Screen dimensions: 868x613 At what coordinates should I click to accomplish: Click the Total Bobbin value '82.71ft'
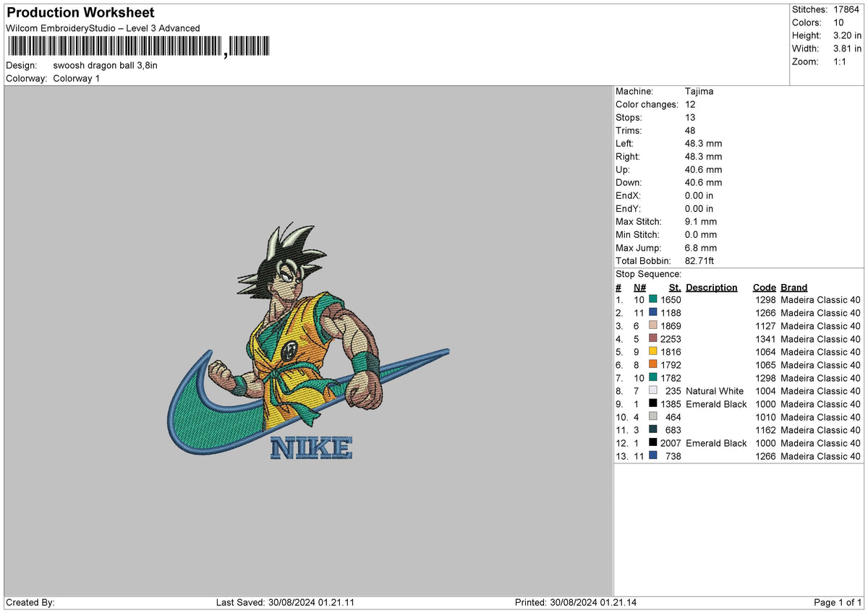tap(699, 260)
